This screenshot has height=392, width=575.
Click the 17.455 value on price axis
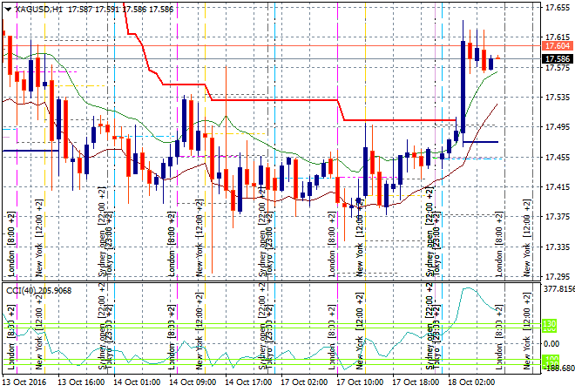557,158
